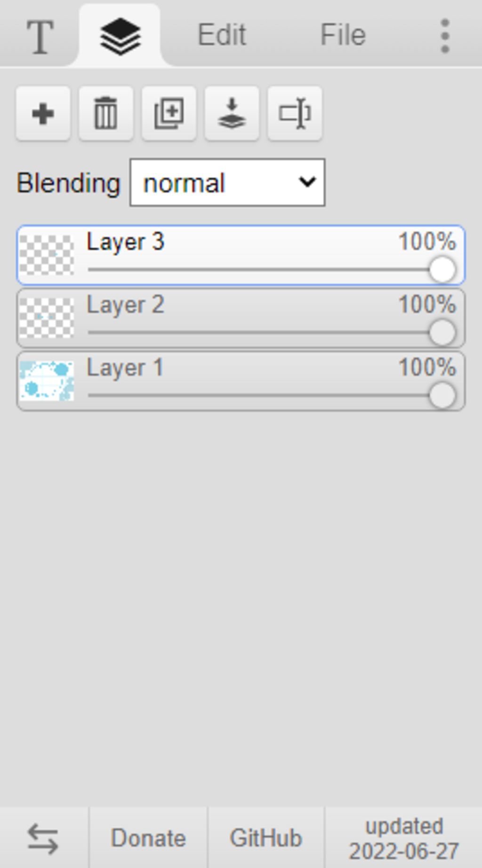This screenshot has height=868, width=482.
Task: Open the GitHub link
Action: click(x=266, y=838)
